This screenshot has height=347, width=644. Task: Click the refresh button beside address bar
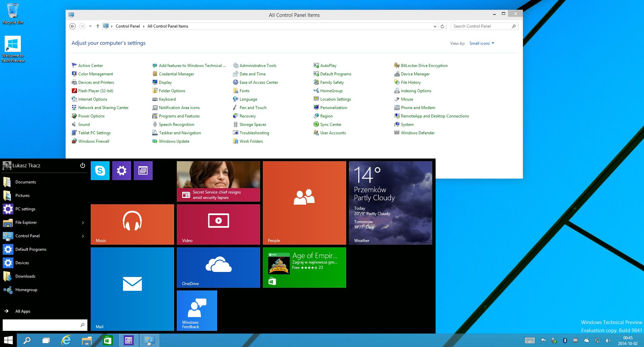click(x=442, y=26)
